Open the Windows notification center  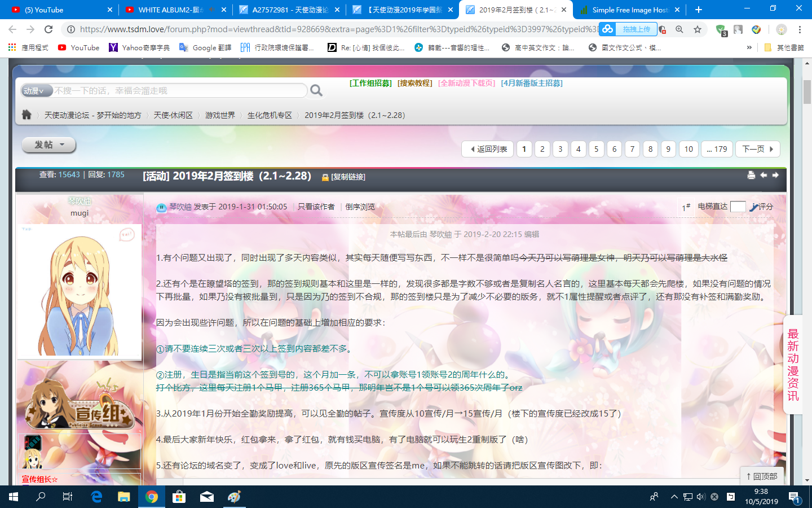tap(794, 497)
